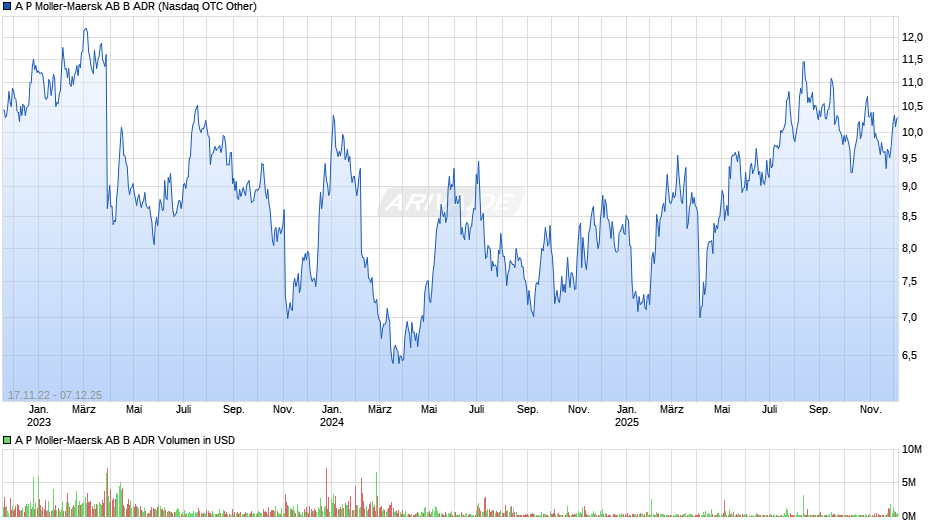
Task: Click the 7,0 price axis label
Action: [909, 317]
